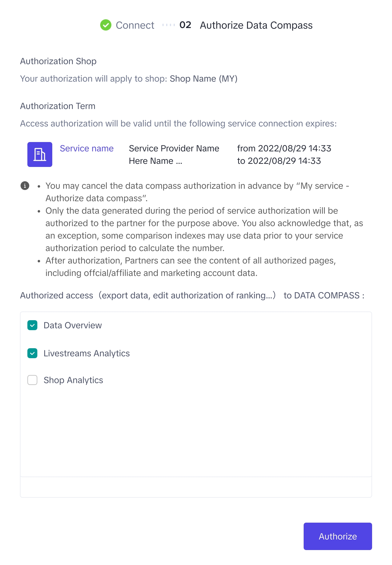Click the Service Provider Name text
The height and width of the screenshot is (565, 392).
[174, 149]
